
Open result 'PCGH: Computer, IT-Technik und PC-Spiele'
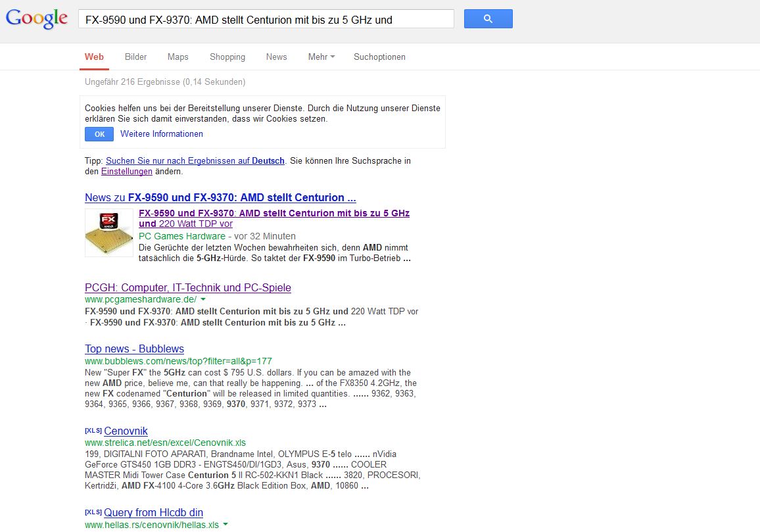coord(187,287)
